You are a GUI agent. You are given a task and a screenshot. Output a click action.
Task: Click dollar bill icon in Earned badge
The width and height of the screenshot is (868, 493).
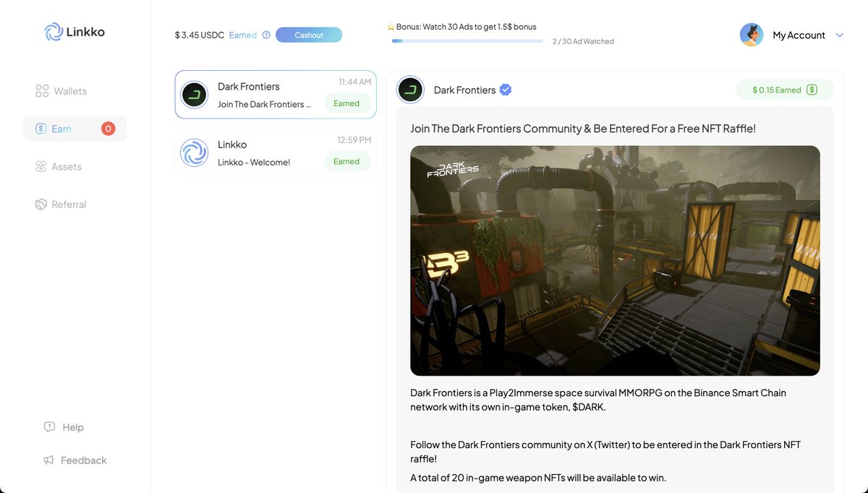point(812,90)
